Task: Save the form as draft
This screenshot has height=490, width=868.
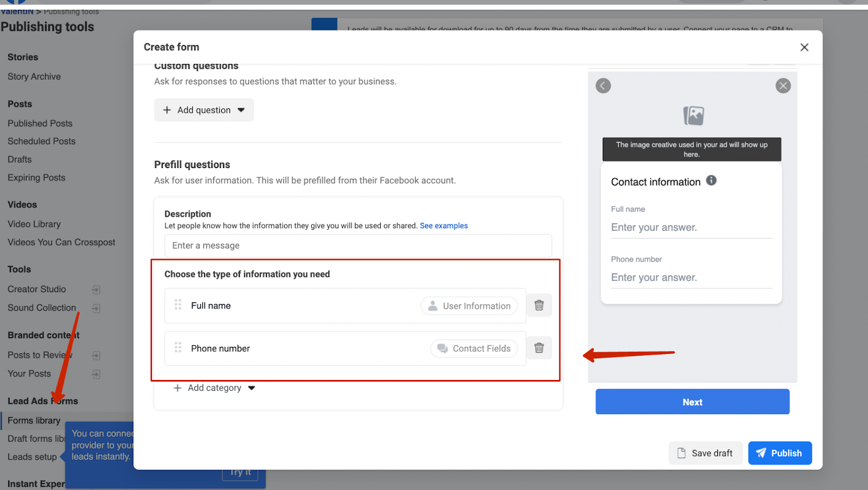Action: point(705,453)
